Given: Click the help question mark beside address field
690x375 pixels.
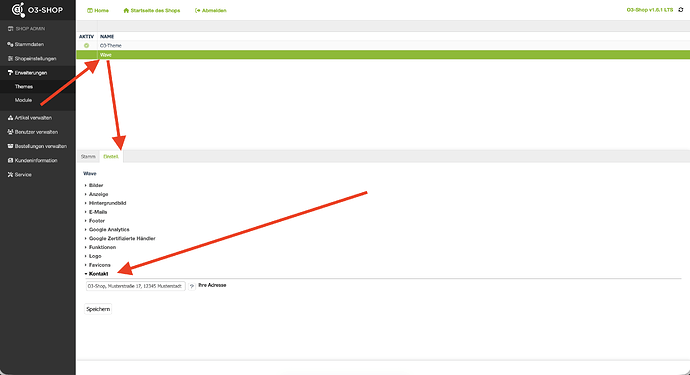Looking at the screenshot, I should (192, 286).
